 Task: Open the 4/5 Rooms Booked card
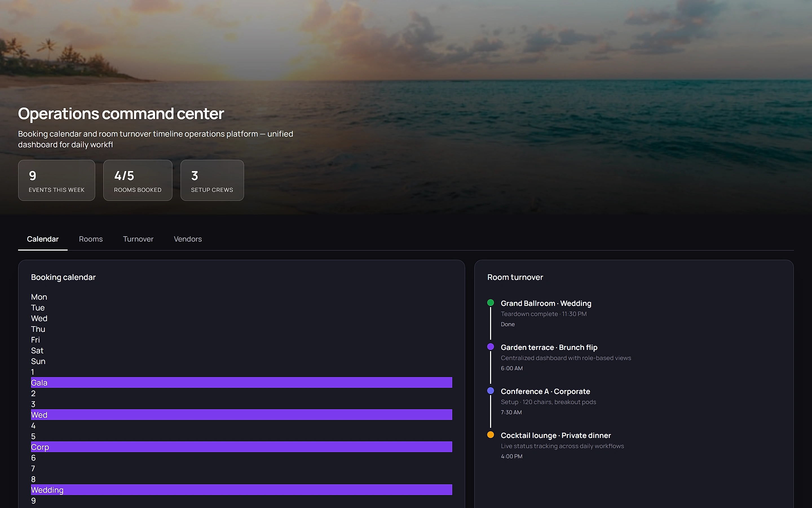138,180
